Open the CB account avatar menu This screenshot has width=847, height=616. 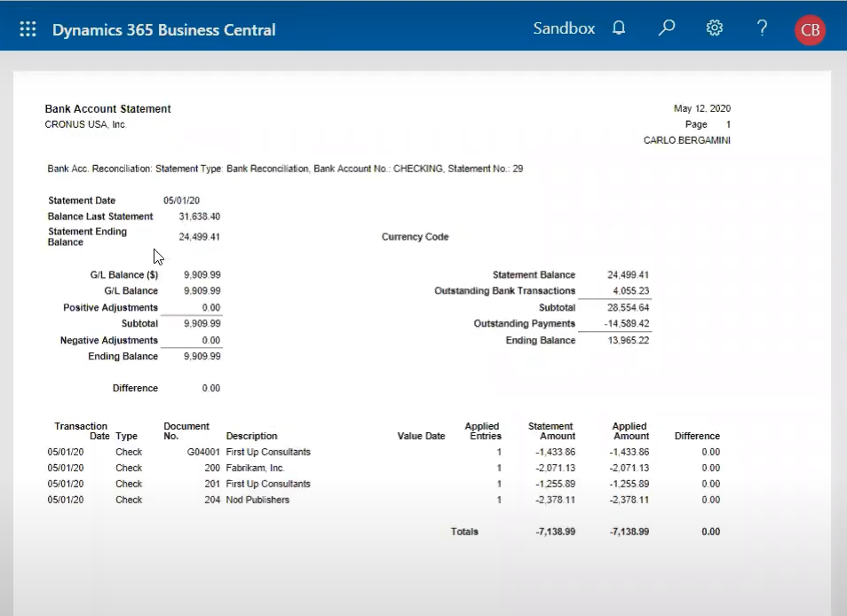pyautogui.click(x=809, y=29)
